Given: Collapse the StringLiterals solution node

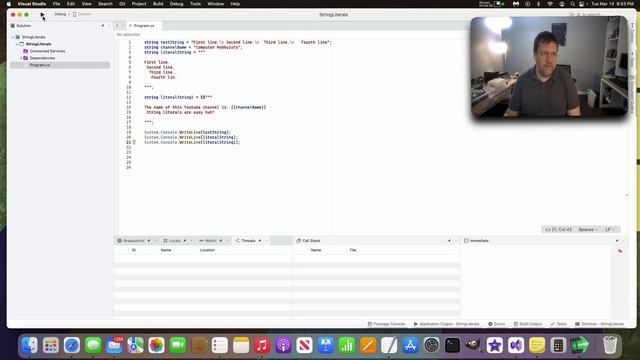Looking at the screenshot, I should point(13,37).
